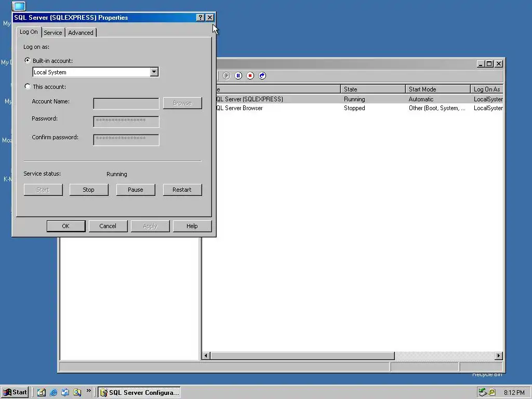Click the Pause Service toolbar icon
532x399 pixels.
(238, 76)
